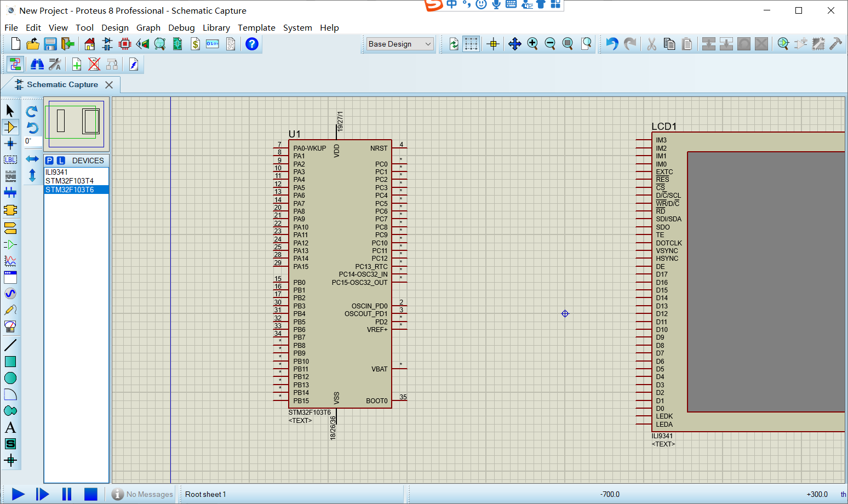Open the Template menu
848x504 pixels.
256,27
